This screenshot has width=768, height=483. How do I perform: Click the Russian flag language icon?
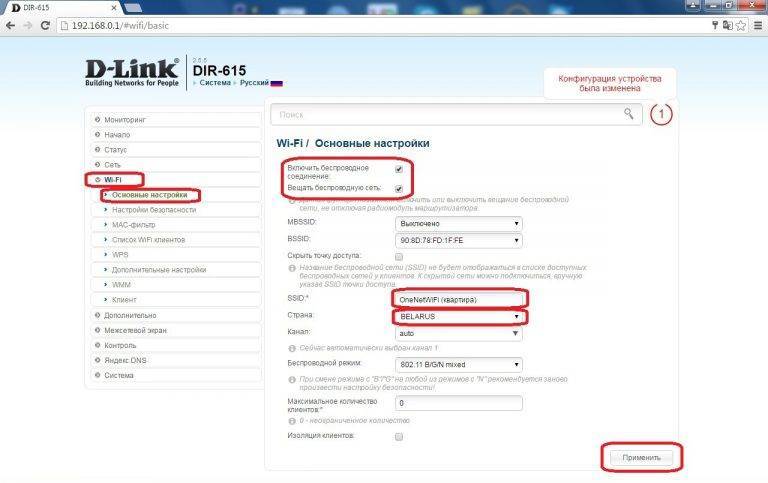click(x=277, y=83)
